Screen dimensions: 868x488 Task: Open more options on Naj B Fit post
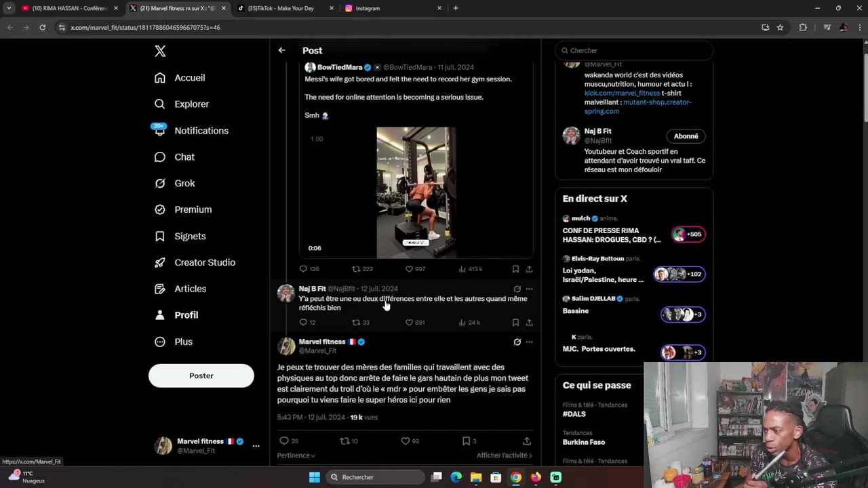click(529, 289)
